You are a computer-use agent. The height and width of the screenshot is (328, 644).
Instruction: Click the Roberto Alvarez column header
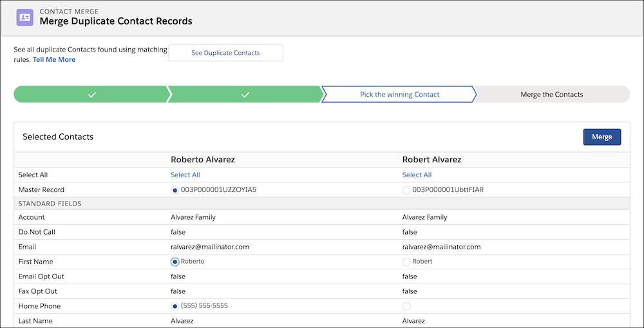coord(203,159)
